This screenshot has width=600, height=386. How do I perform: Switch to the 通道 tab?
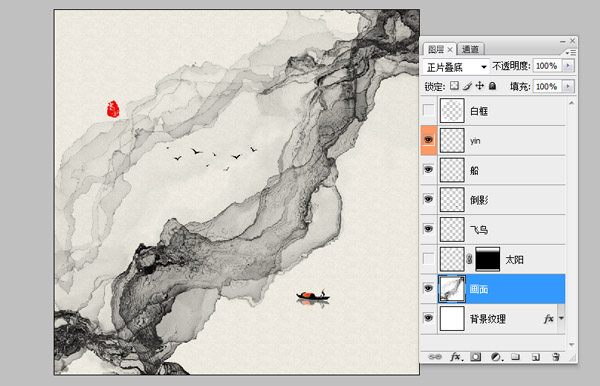coord(470,49)
